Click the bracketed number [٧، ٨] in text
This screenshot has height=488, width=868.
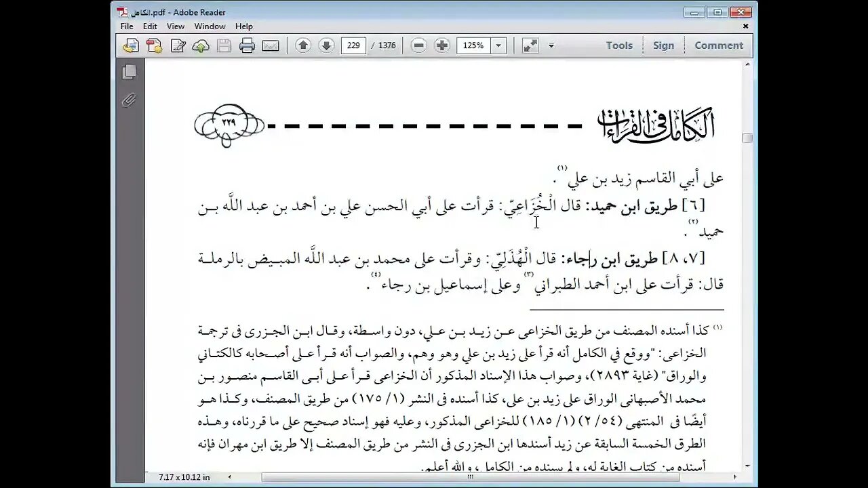(x=686, y=259)
